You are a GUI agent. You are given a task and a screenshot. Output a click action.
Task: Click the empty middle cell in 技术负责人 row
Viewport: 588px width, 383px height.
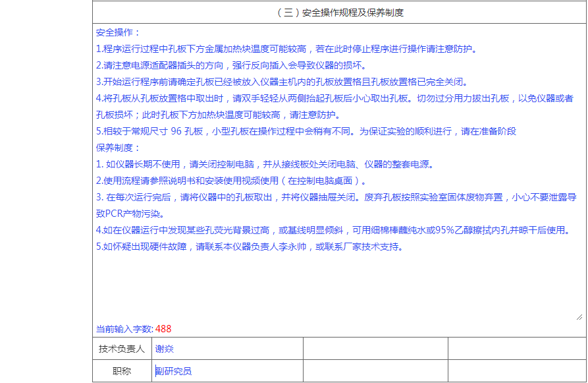pyautogui.click(x=375, y=349)
